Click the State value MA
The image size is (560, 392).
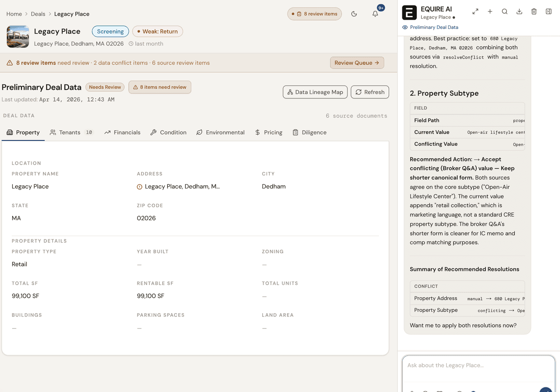click(16, 218)
